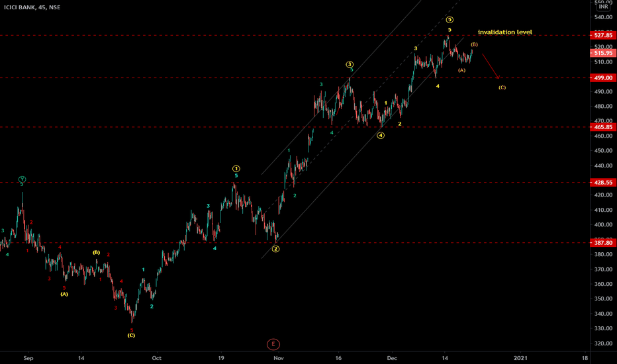
Task: Click the 'Oct' date on the time axis
Action: pos(157,358)
